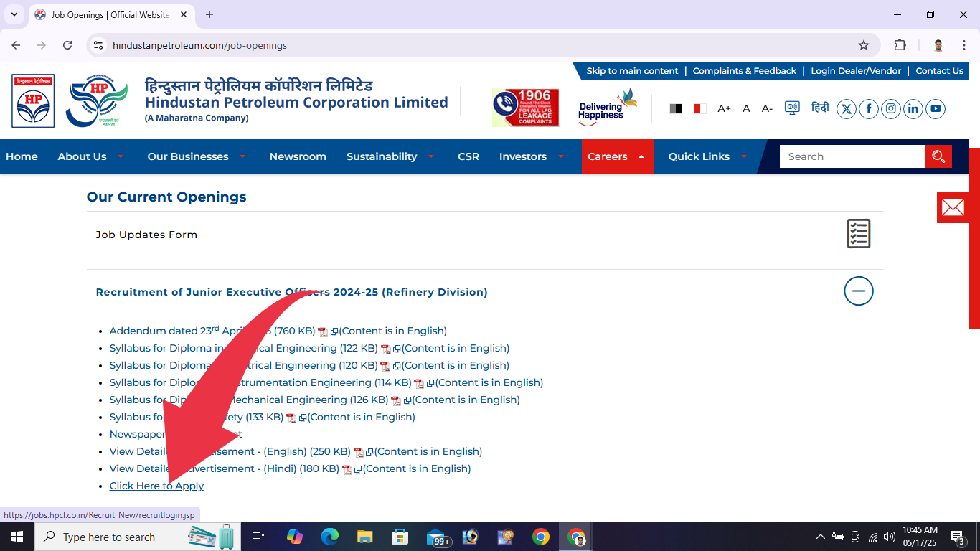Viewport: 980px width, 551px height.
Task: Open Microsoft Edge from taskbar
Action: tap(330, 537)
